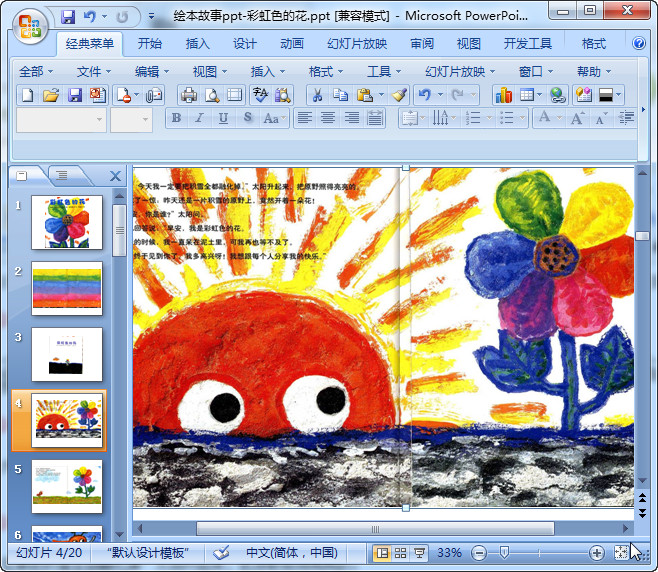The width and height of the screenshot is (658, 572).
Task: Select slide 2 rainbow thumbnail
Action: coord(67,289)
